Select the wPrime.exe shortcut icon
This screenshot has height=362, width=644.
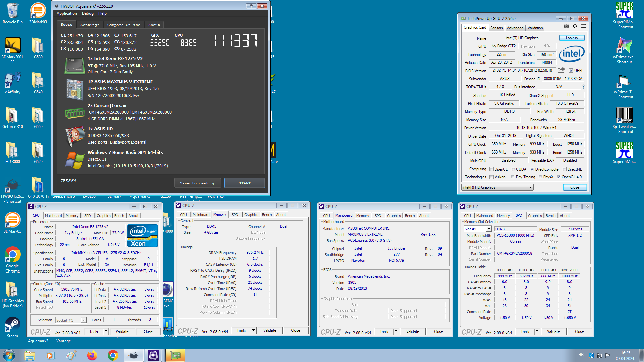click(624, 50)
